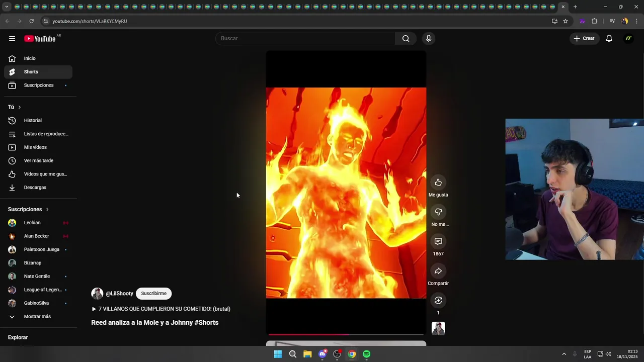644x362 pixels.
Task: Open @LilShooty channel link
Action: pyautogui.click(x=119, y=294)
